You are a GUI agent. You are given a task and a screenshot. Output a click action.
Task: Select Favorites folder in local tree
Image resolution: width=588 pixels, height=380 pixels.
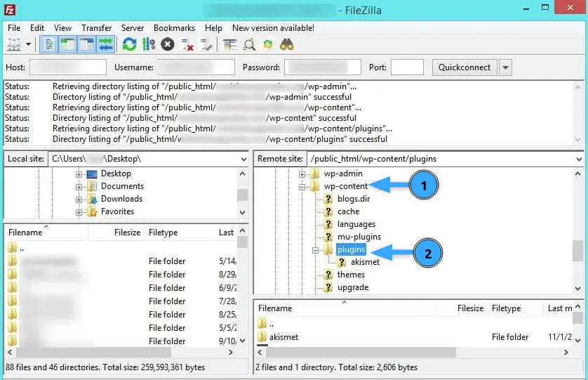tap(117, 211)
